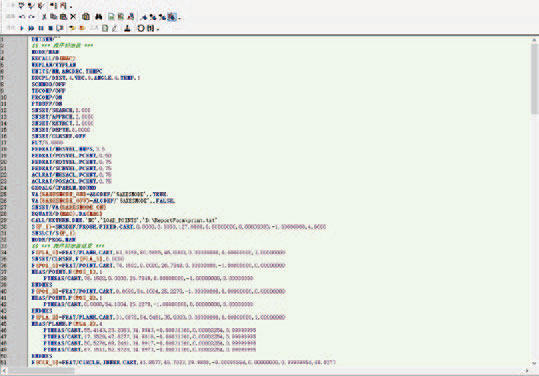539x376 pixels.
Task: Run the program with the play icon
Action: tap(22, 28)
